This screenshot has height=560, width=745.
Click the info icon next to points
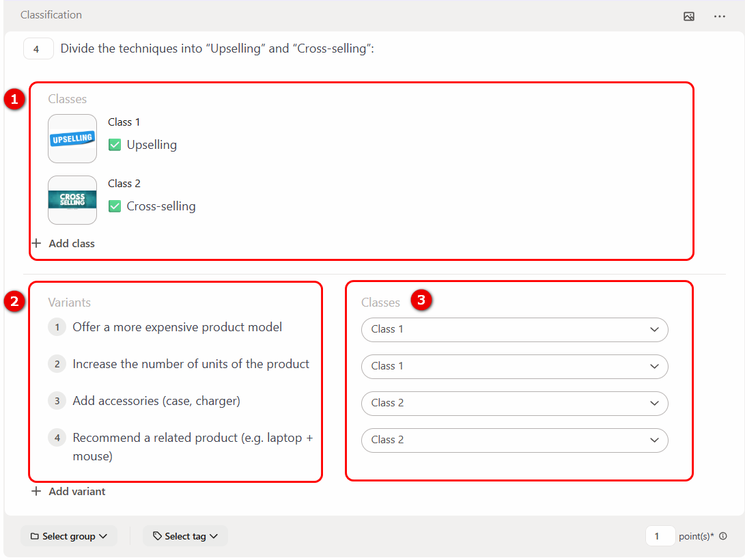(x=723, y=536)
